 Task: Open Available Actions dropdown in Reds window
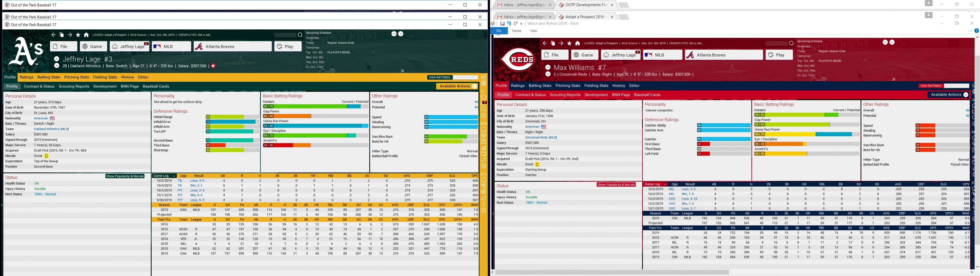tap(948, 95)
